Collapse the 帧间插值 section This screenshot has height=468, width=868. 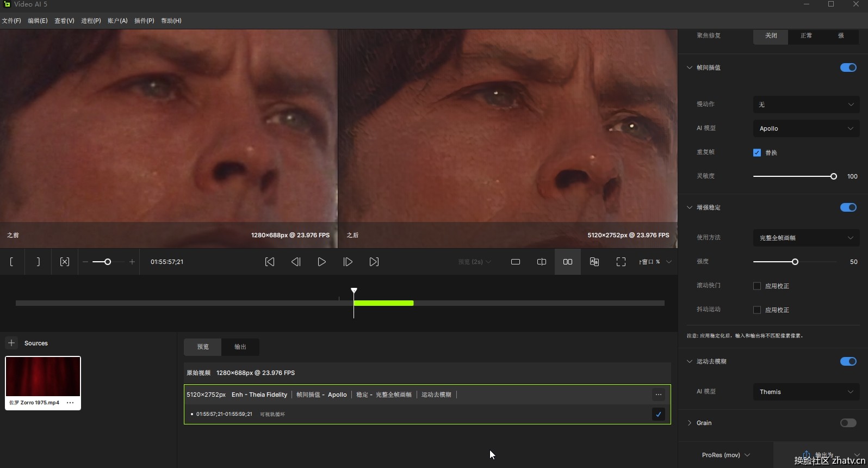pyautogui.click(x=690, y=67)
